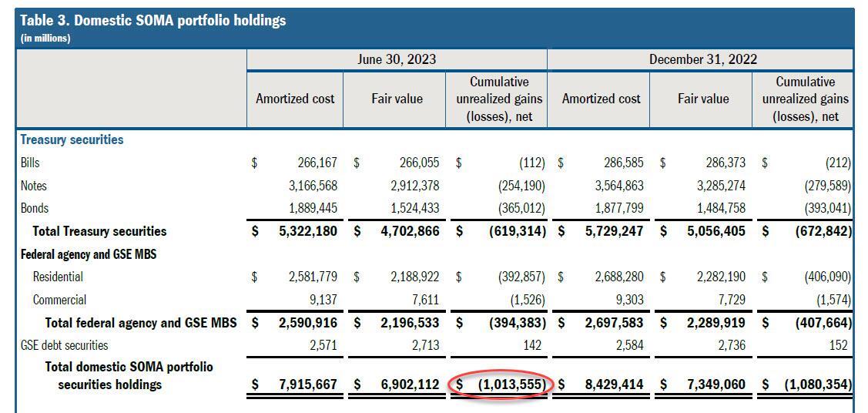Select the Bills row label
The image size is (868, 413).
30,163
